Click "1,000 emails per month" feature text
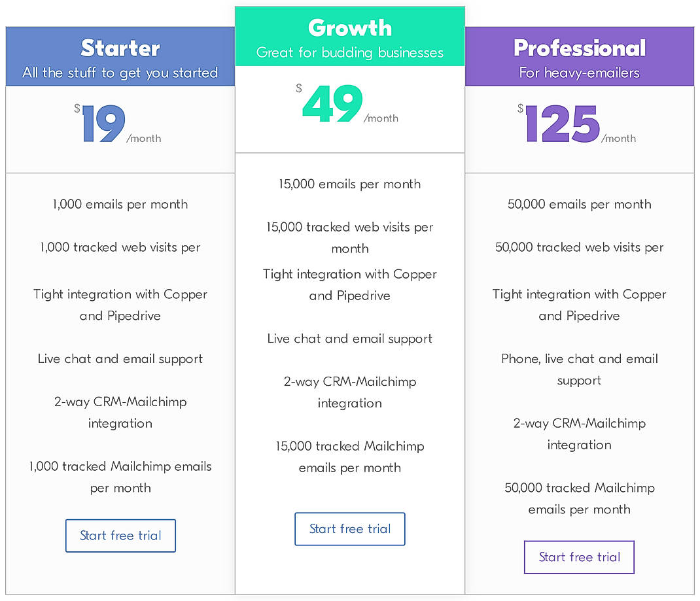This screenshot has height=601, width=700. [x=120, y=204]
